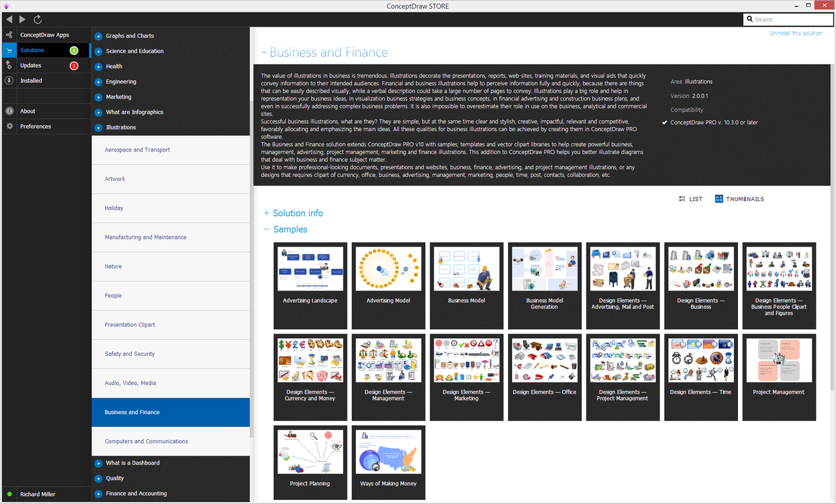Click the ConceptDraw Apps sidebar icon
Screen dimensions: 836x504
coord(9,35)
